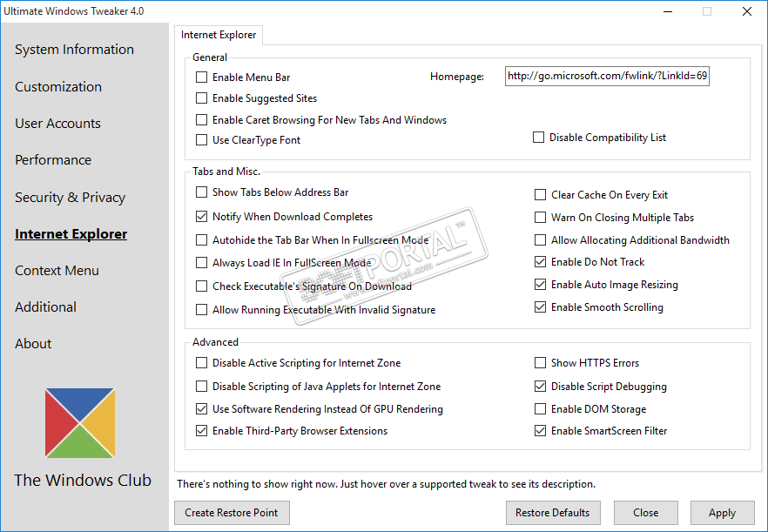The height and width of the screenshot is (532, 768).
Task: Allow Running Executable With Invalid Signature
Action: (x=201, y=310)
